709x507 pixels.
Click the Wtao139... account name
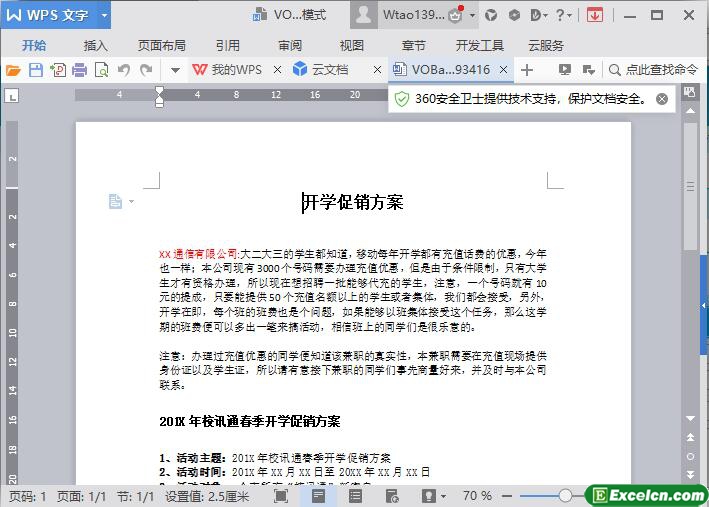(414, 15)
